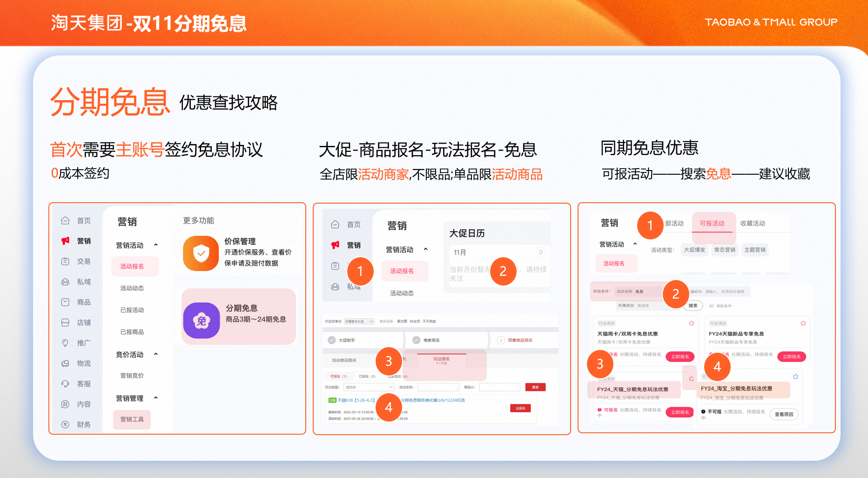Switch to the 收藏活动 tab
This screenshot has height=478, width=868.
point(753,224)
